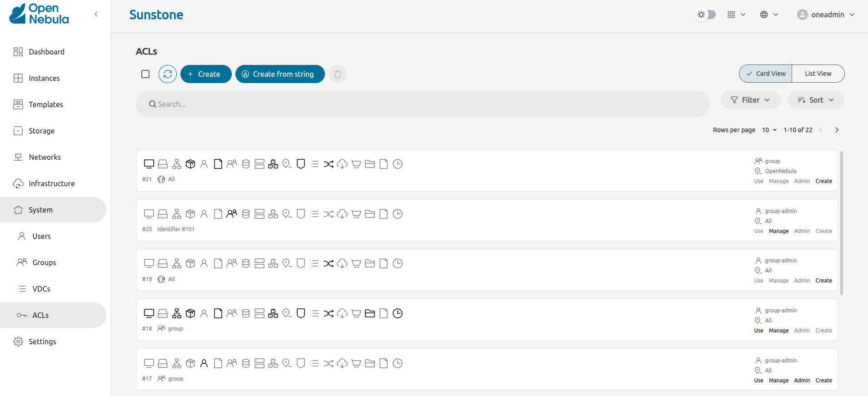Click the vertical scrollbar of ACL list
Screen dimensions: 868x396
pyautogui.click(x=842, y=223)
